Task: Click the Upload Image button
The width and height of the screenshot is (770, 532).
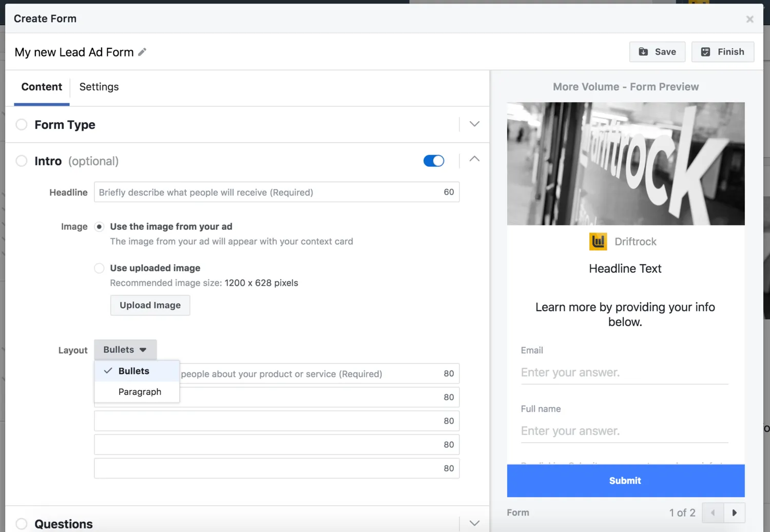Action: click(150, 305)
